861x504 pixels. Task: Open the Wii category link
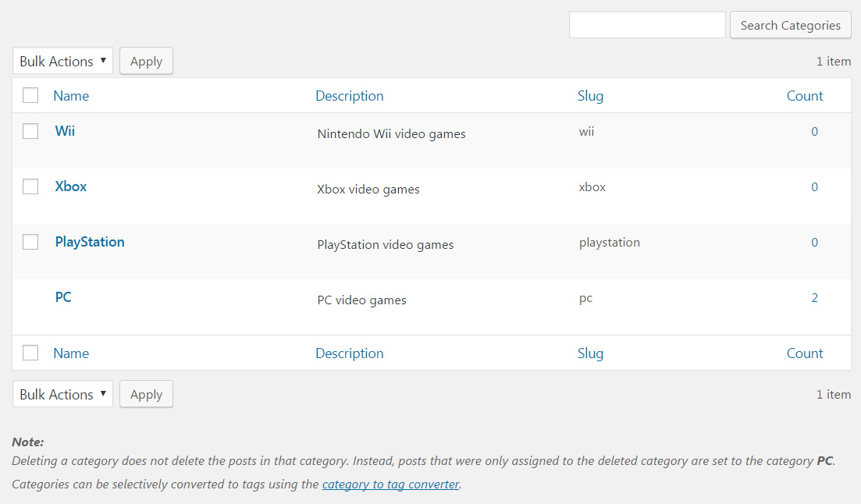[x=65, y=131]
